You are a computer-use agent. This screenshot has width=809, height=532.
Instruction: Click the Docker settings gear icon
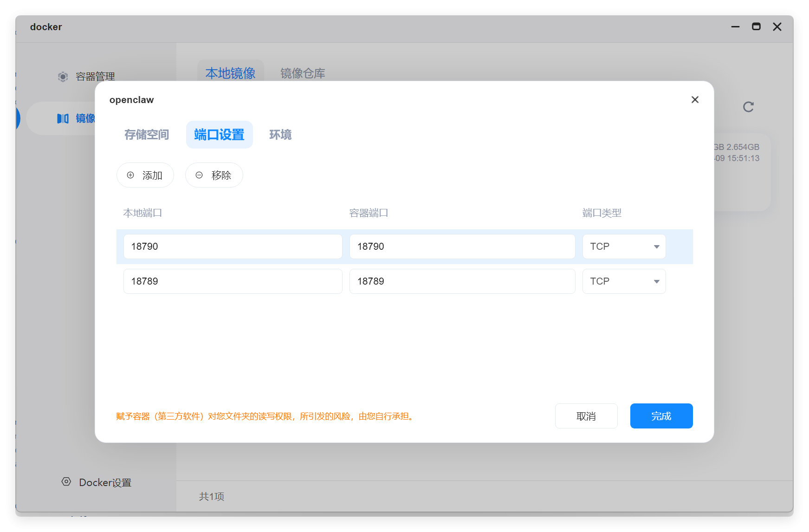66,482
